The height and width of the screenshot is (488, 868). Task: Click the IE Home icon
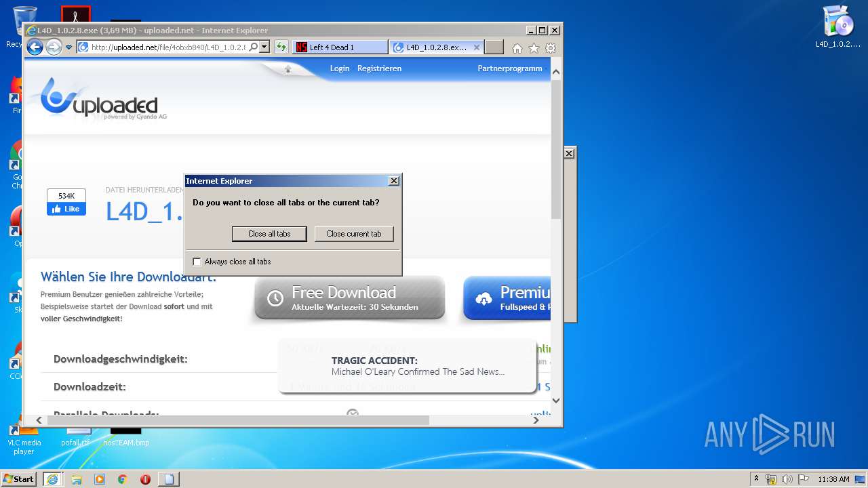(517, 48)
